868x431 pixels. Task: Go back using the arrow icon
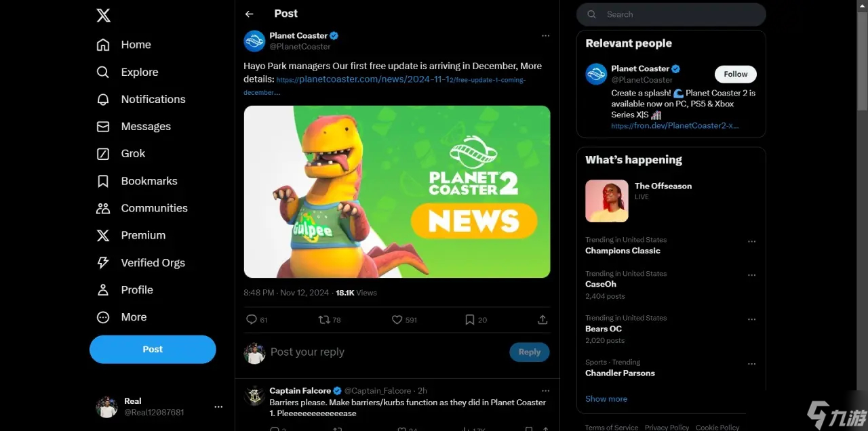250,14
